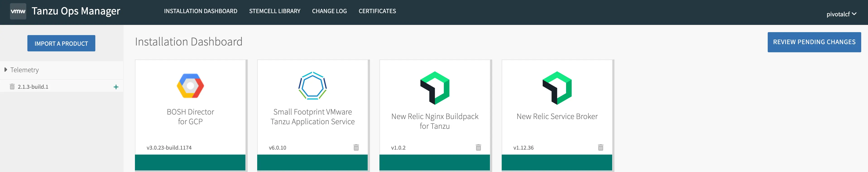Delete the New Relic Nginx Buildpack tile
The image size is (868, 172).
tap(478, 147)
